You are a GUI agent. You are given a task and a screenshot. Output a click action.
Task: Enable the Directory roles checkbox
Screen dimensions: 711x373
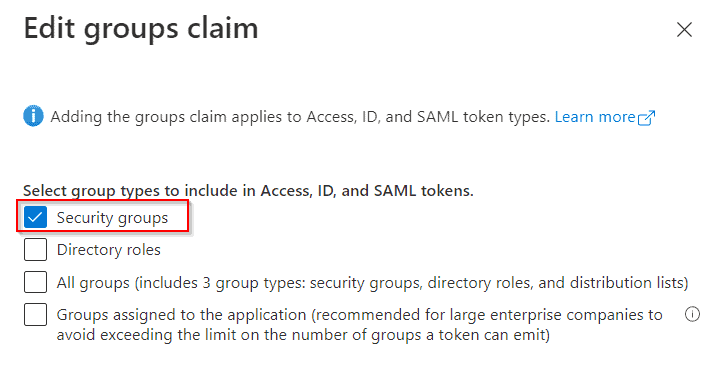tap(35, 250)
